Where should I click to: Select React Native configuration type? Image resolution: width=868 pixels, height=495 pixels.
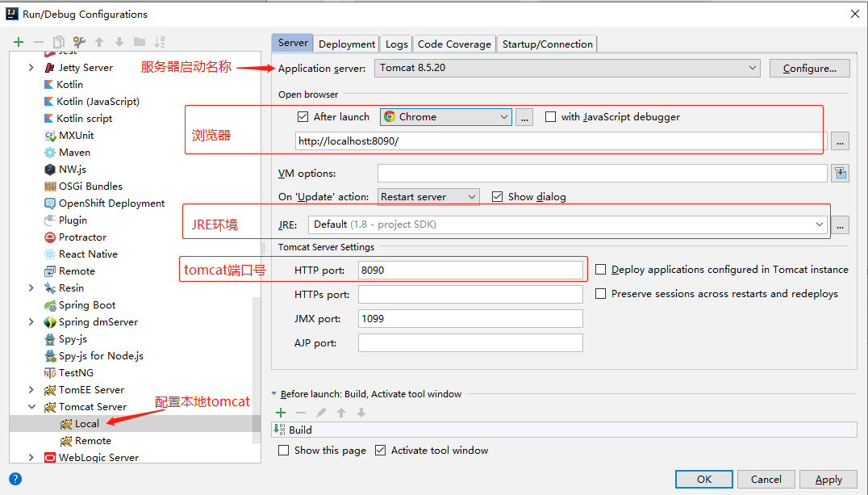88,254
